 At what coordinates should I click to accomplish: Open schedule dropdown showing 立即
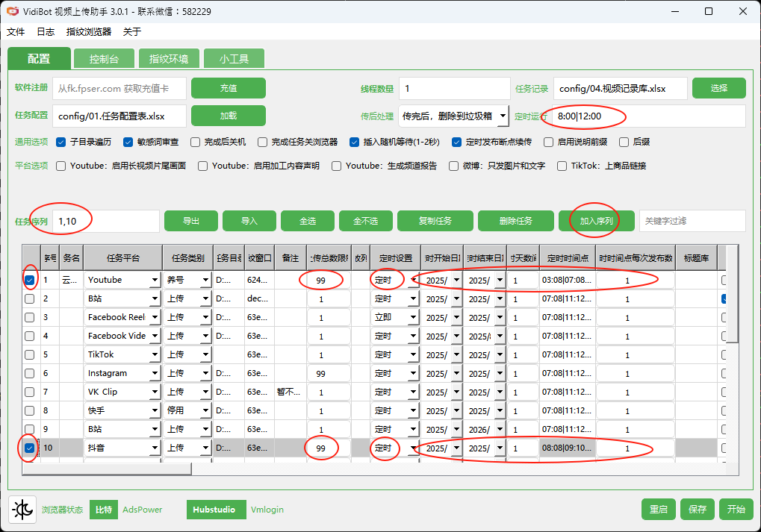(414, 318)
